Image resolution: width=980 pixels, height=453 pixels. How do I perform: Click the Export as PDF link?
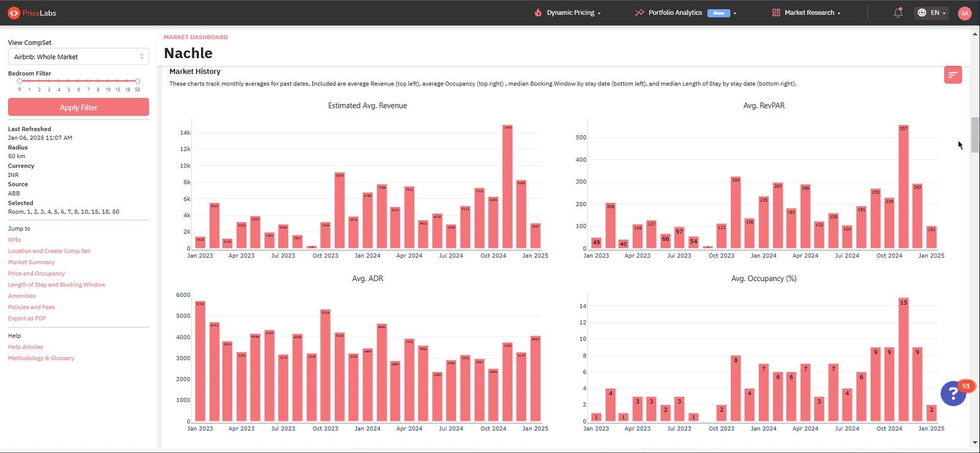27,318
